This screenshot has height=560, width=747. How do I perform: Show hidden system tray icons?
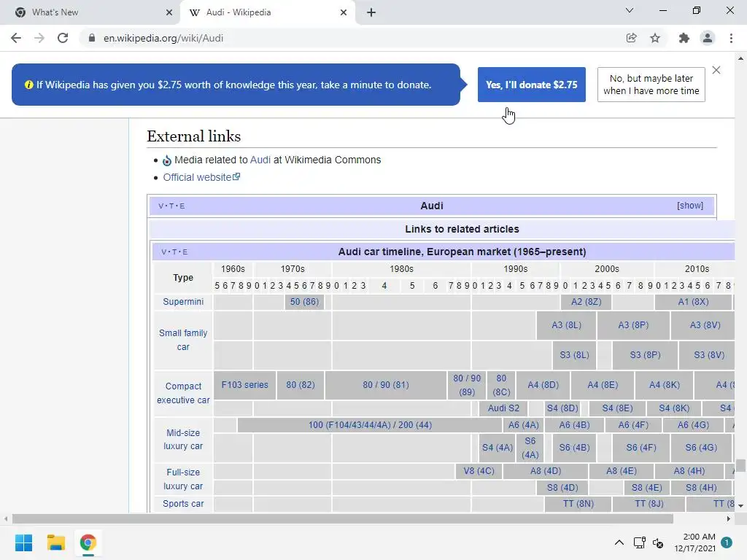point(619,542)
